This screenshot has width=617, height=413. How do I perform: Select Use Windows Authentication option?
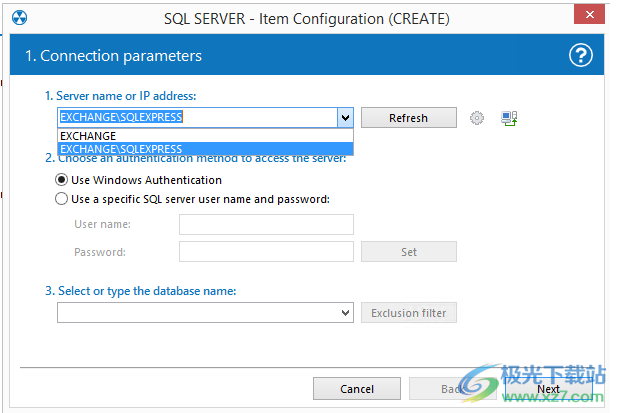(63, 180)
